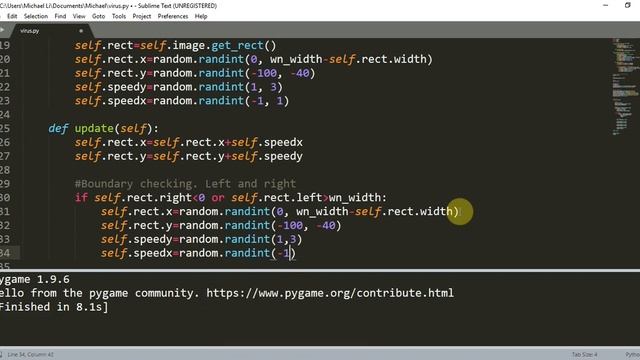Click Line 34, Column status text
The width and height of the screenshot is (640, 360).
[x=30, y=354]
